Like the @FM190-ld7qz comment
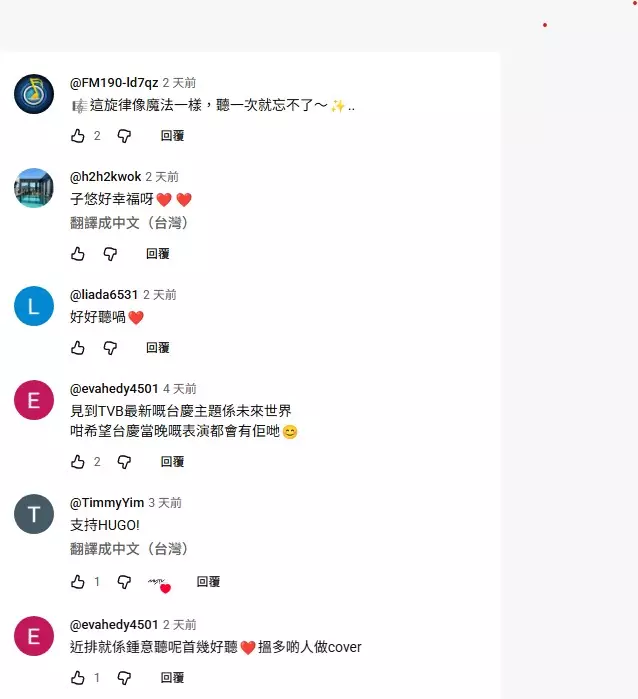Viewport: 638px width, 699px height. (78, 136)
